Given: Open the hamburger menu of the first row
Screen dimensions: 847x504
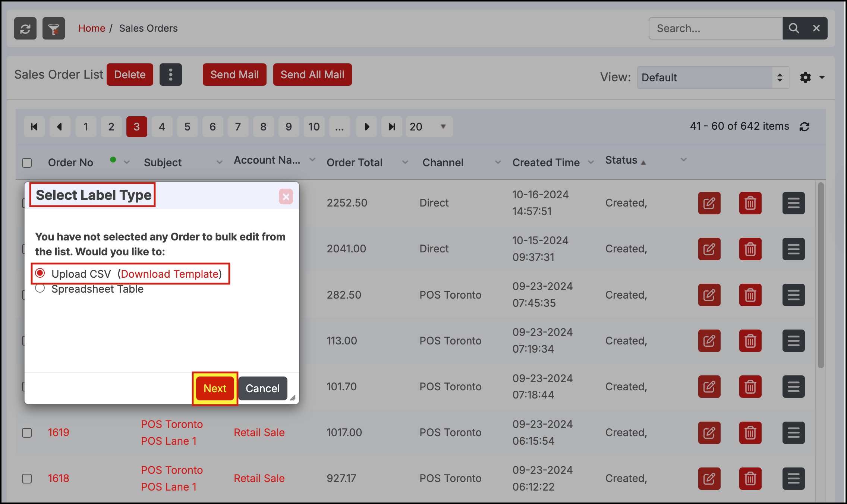Looking at the screenshot, I should (793, 203).
